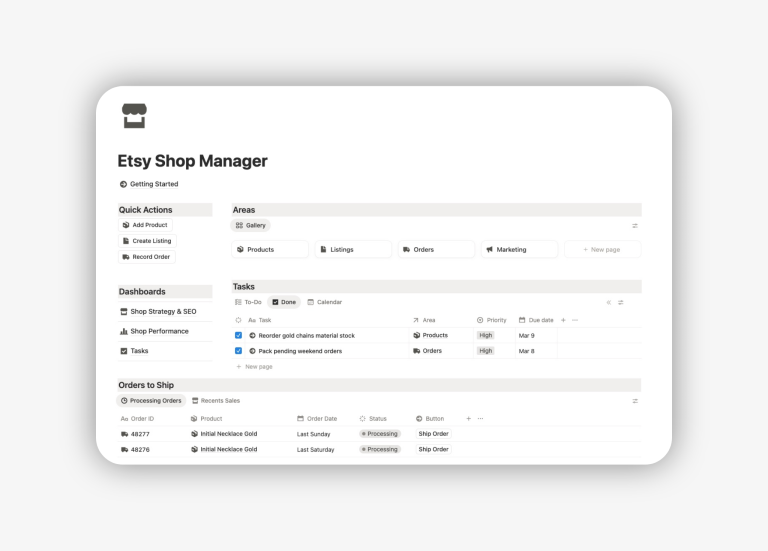The width and height of the screenshot is (768, 551).
Task: Add a property with plus icon in Orders table
Action: 468,419
